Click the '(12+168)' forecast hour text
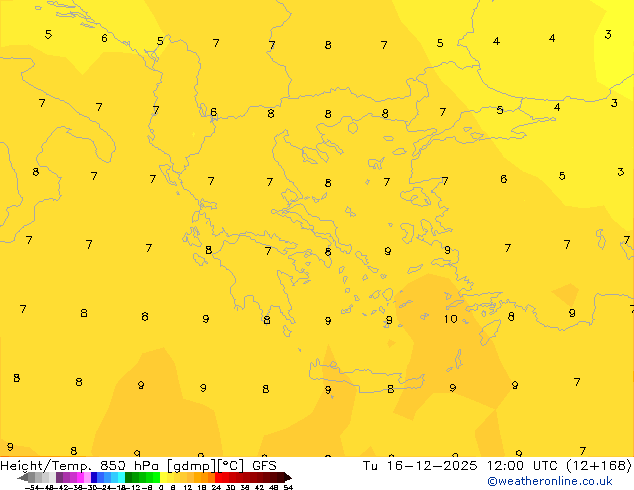The height and width of the screenshot is (490, 634). coord(599,466)
